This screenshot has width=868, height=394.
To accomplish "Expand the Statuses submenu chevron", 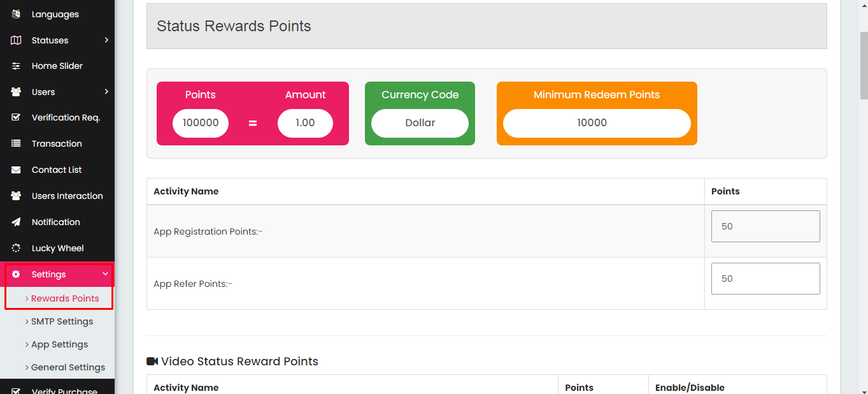I will pyautogui.click(x=106, y=40).
